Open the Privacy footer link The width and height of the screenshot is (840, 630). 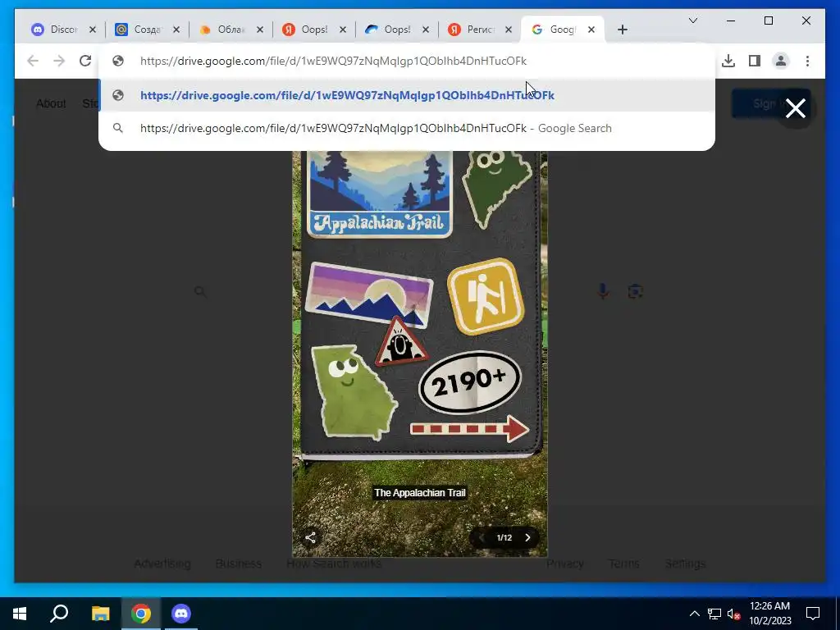pyautogui.click(x=565, y=564)
